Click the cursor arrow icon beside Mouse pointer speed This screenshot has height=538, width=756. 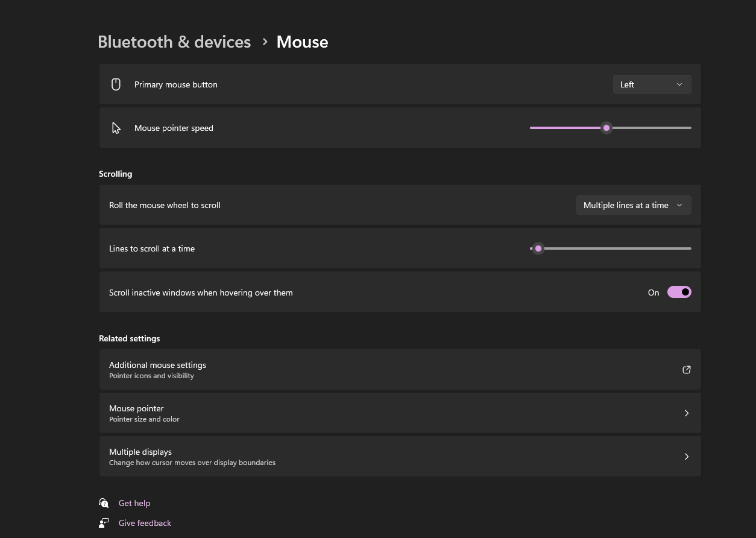pyautogui.click(x=116, y=128)
